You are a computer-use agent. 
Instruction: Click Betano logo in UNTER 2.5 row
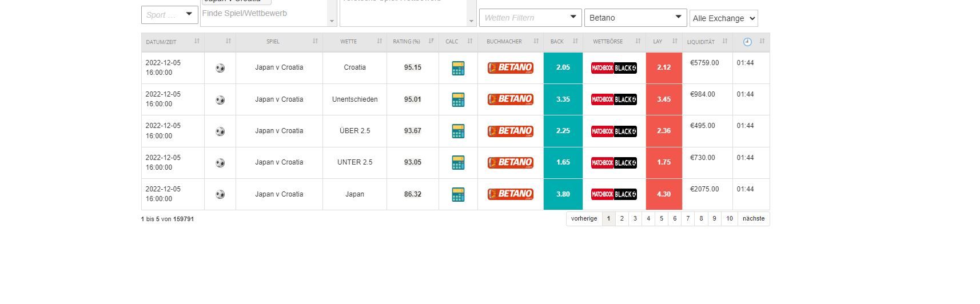point(511,163)
